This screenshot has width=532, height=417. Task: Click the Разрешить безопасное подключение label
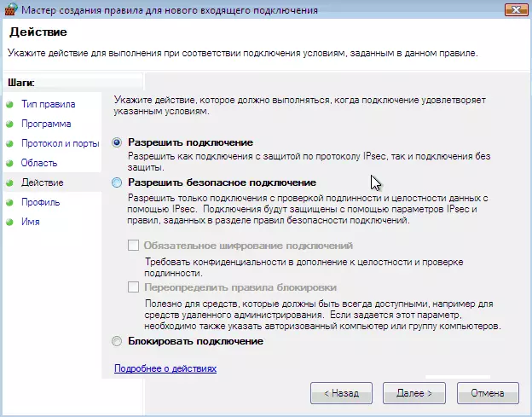click(x=222, y=182)
